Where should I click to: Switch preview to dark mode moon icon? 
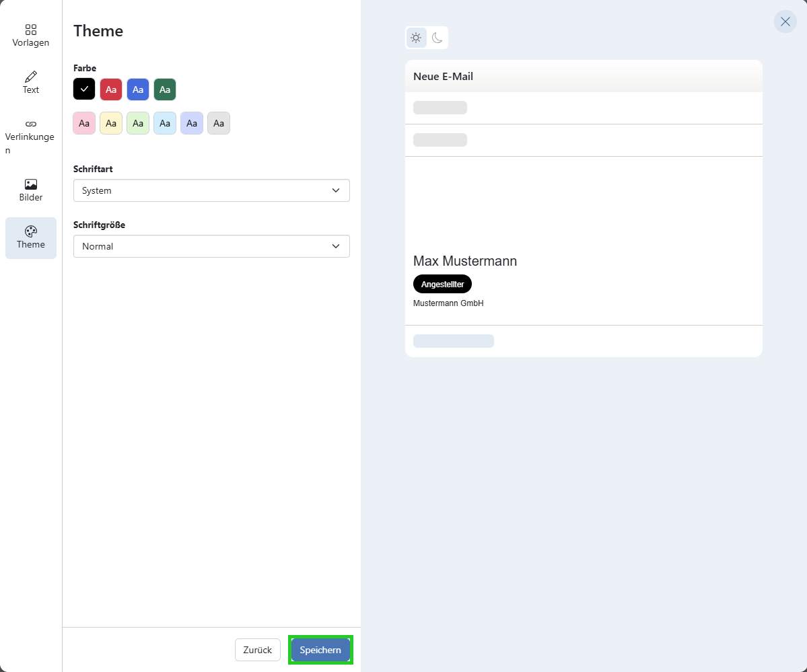click(x=437, y=38)
